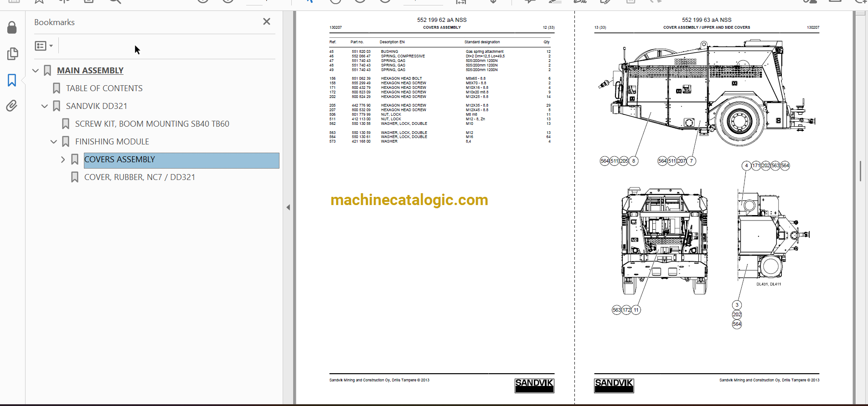Close the Bookmarks panel
Viewport: 868px width, 406px height.
267,21
